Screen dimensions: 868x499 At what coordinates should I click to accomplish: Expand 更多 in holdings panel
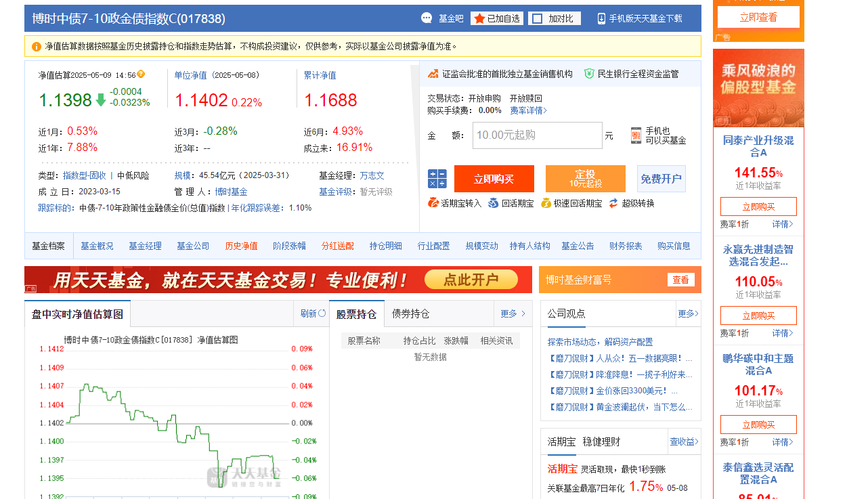513,313
